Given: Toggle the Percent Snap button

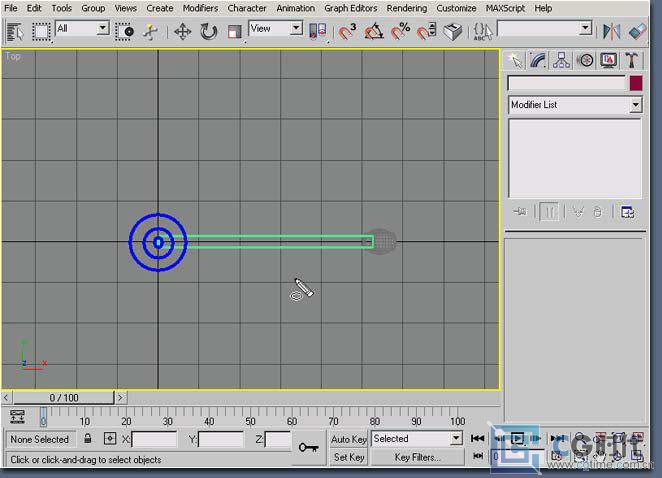Looking at the screenshot, I should 400,32.
